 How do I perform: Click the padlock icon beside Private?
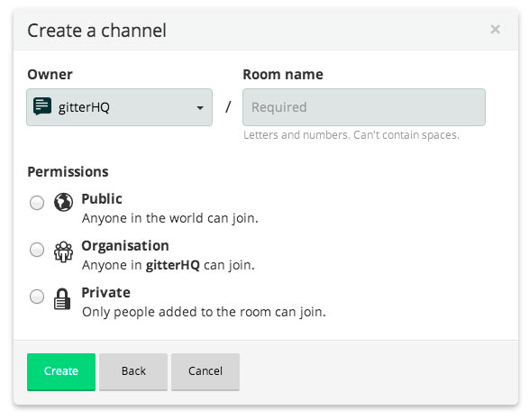62,298
